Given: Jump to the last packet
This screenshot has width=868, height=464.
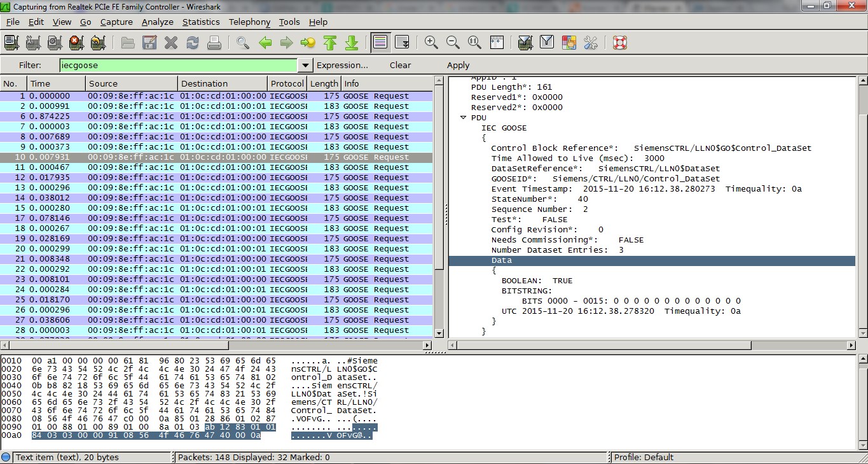Looking at the screenshot, I should pyautogui.click(x=351, y=43).
